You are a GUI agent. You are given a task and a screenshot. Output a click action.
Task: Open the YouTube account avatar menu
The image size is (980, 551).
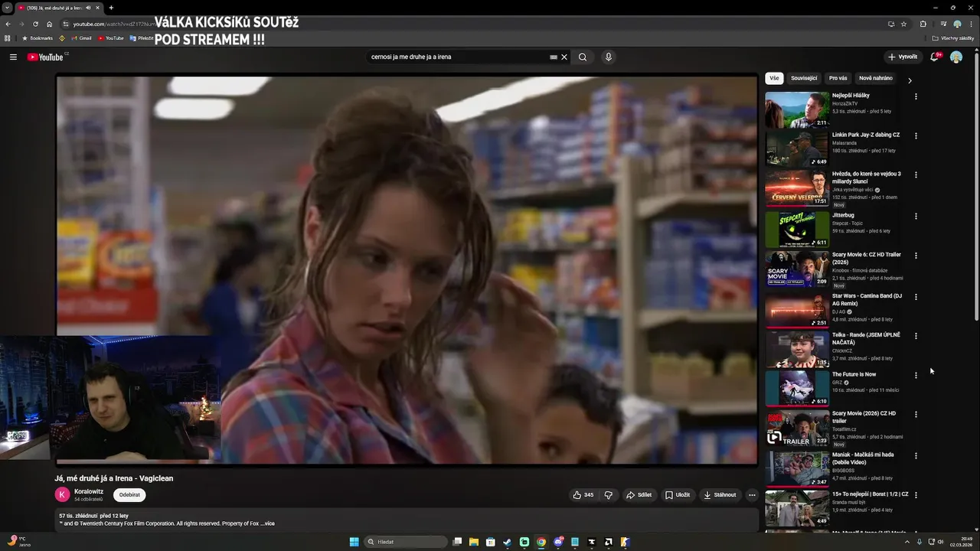[956, 57]
